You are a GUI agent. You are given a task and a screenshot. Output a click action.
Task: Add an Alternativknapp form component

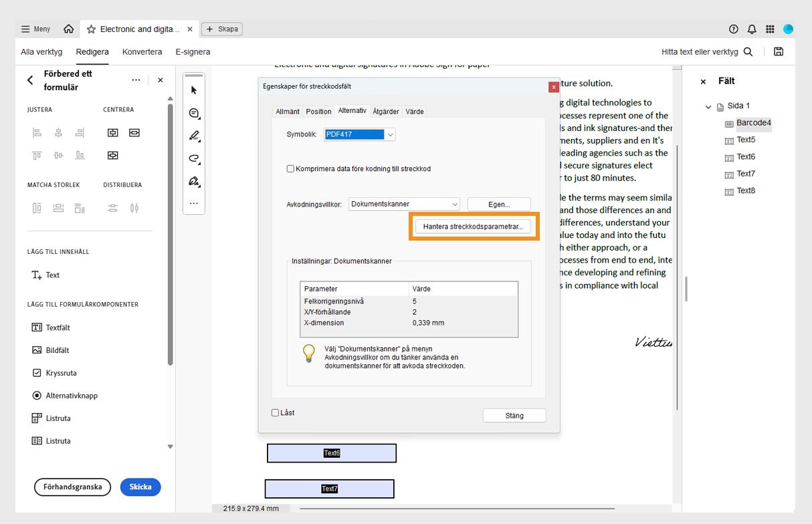[65, 396]
